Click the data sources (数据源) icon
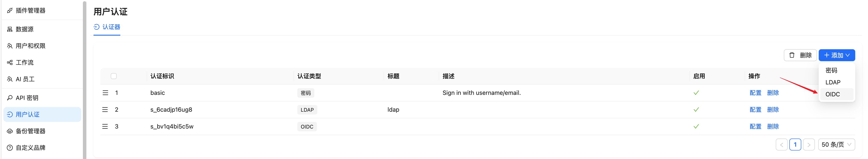The image size is (868, 159). coord(10,29)
